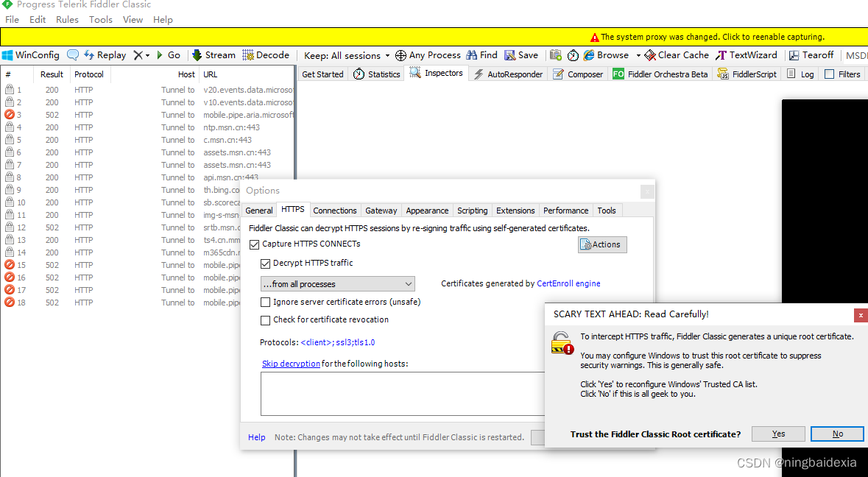868x477 pixels.
Task: Click the comment speech bubble icon
Action: 73,55
